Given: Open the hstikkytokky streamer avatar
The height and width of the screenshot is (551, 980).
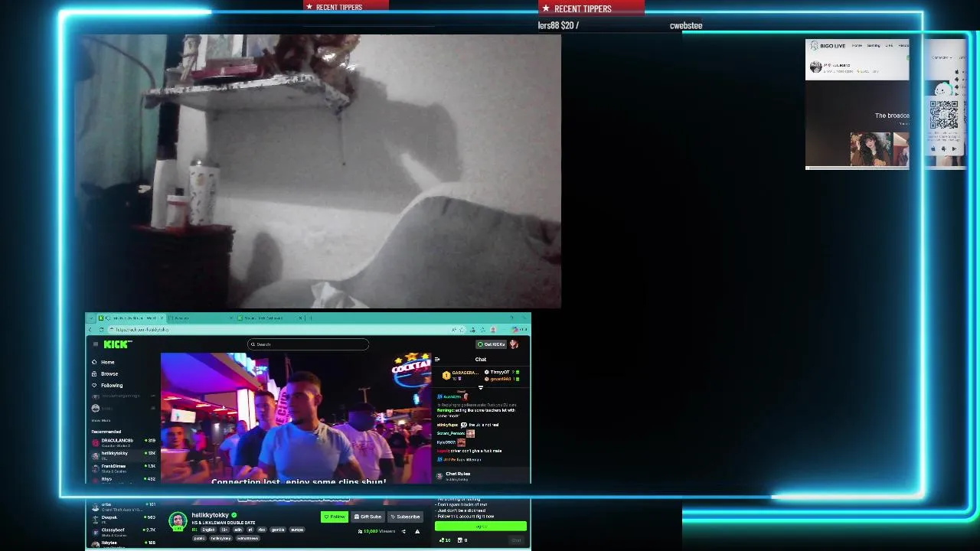Looking at the screenshot, I should click(178, 522).
